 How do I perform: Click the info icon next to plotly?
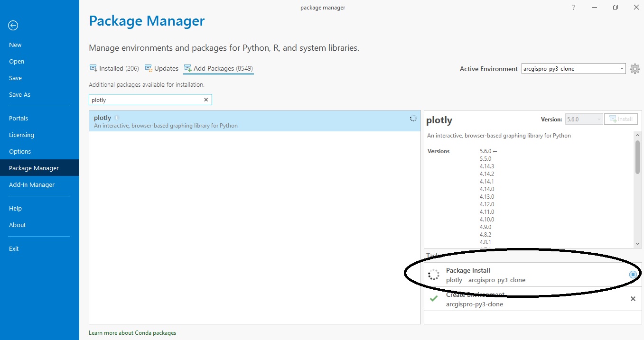pos(117,118)
